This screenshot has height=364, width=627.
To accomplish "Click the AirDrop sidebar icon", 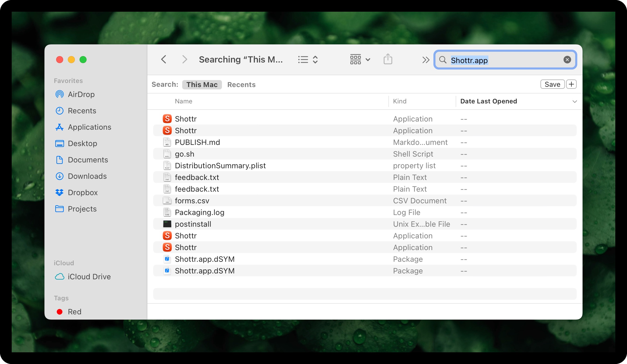I will point(60,94).
